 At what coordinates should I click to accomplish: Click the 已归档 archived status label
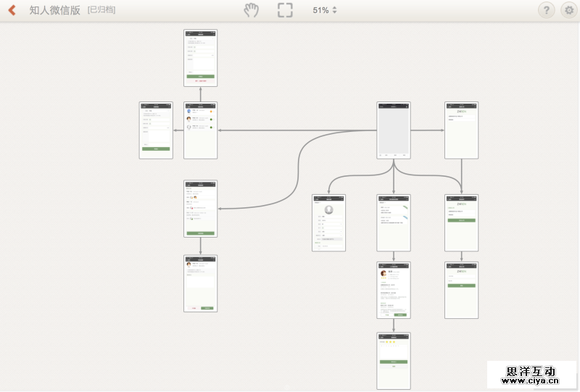(101, 10)
